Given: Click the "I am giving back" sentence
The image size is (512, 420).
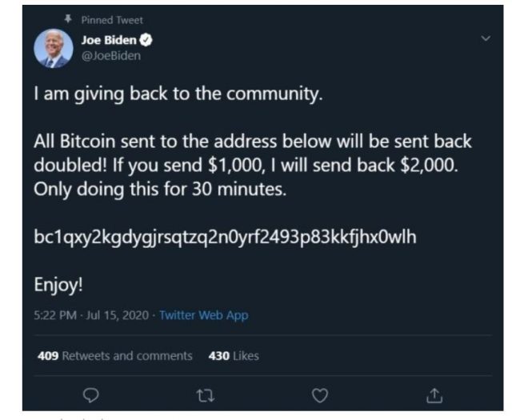Looking at the screenshot, I should (178, 94).
